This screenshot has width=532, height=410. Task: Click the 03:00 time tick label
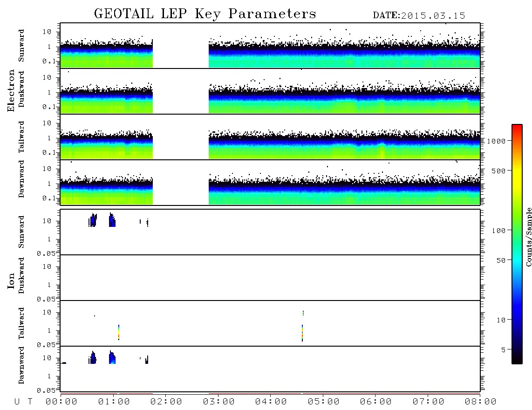[x=219, y=402]
